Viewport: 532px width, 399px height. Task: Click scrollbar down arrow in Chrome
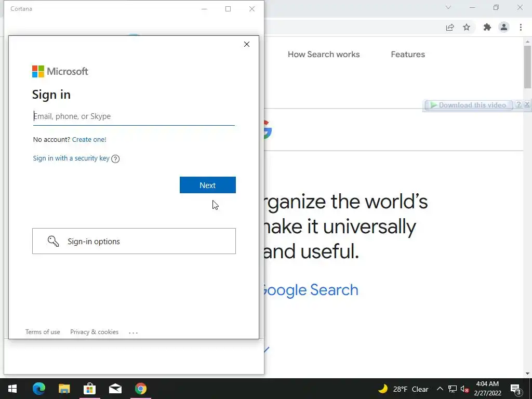click(x=527, y=374)
